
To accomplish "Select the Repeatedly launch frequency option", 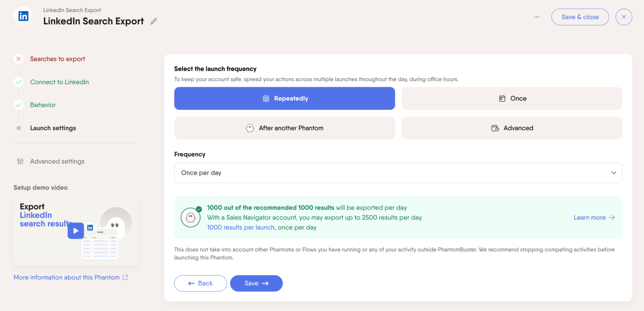I will pos(285,98).
